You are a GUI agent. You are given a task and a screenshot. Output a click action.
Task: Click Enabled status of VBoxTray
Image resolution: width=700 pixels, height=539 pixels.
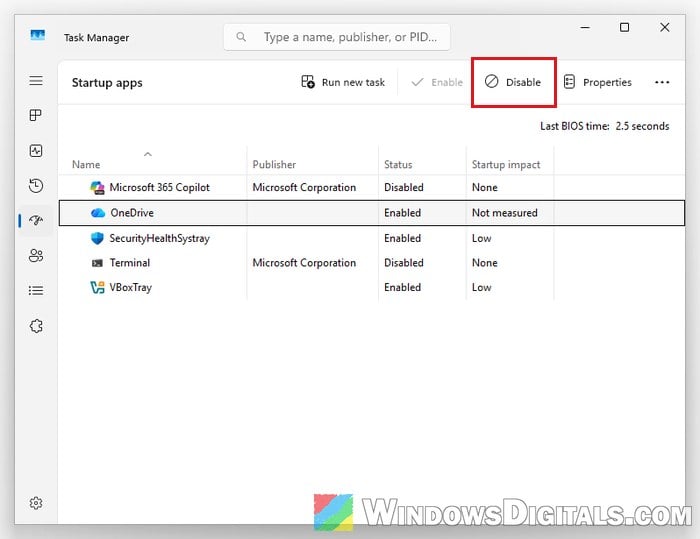coord(402,288)
